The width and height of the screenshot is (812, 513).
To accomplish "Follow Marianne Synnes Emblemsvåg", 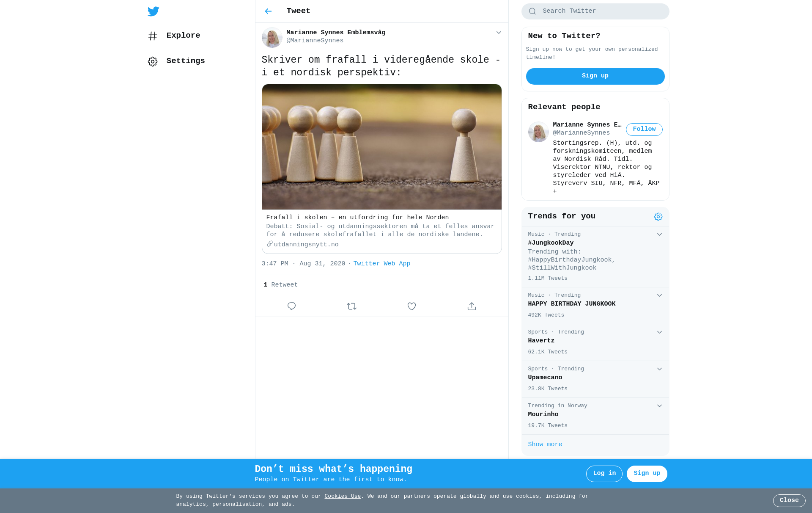I will [x=644, y=130].
